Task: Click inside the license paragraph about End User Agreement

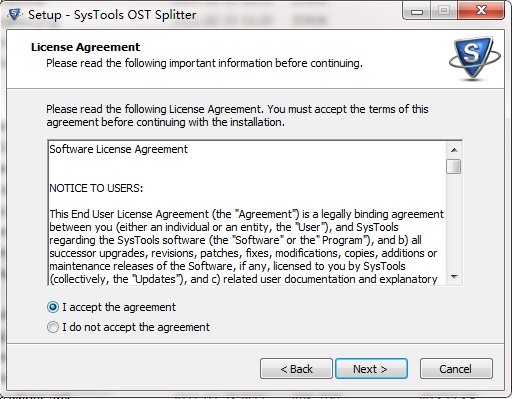Action: [247, 246]
